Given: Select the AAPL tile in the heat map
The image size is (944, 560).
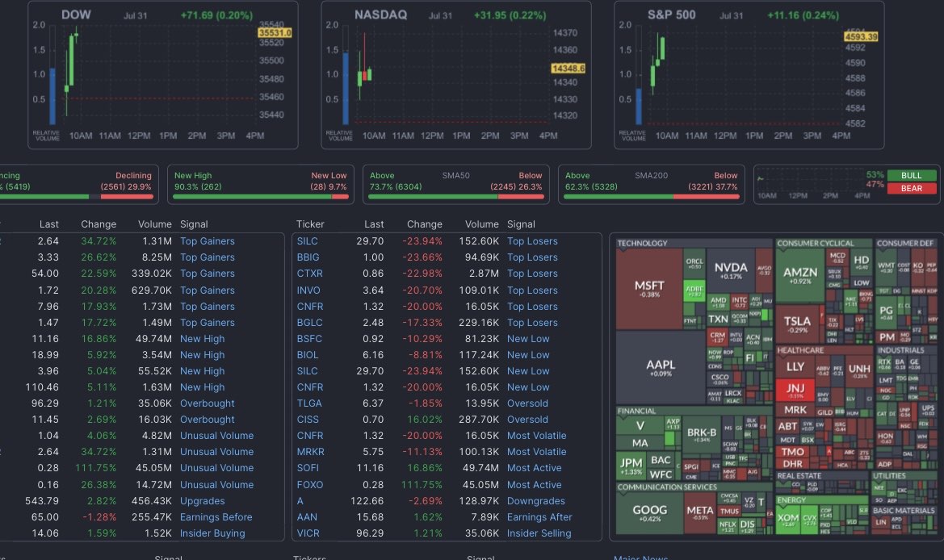Looking at the screenshot, I should coord(661,367).
